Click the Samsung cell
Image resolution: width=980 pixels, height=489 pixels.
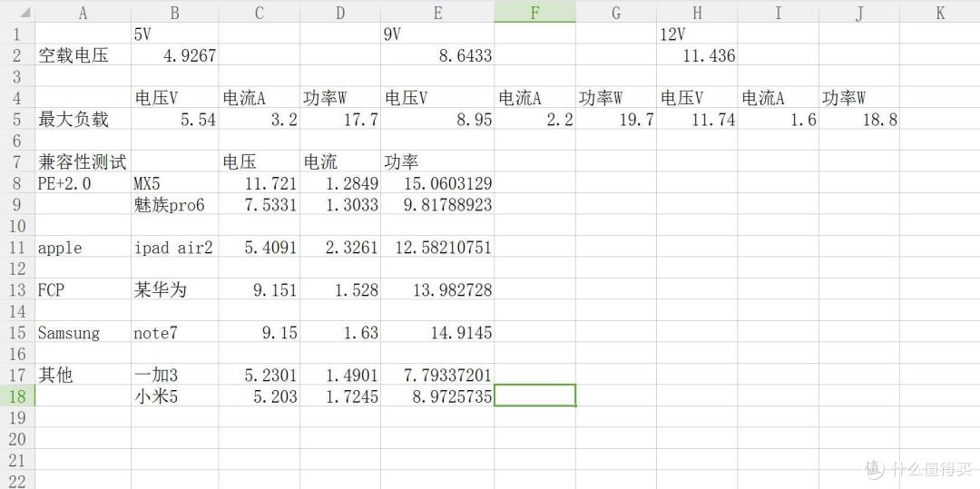(83, 332)
